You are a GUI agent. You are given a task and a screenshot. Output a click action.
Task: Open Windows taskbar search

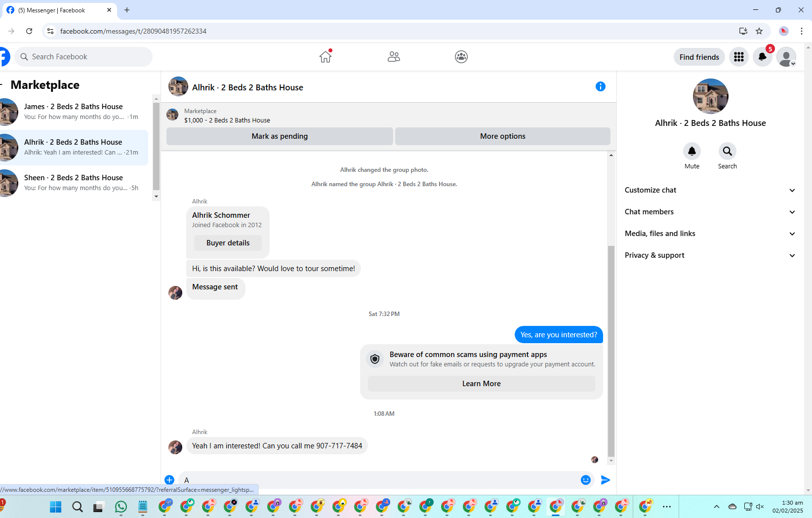point(78,507)
